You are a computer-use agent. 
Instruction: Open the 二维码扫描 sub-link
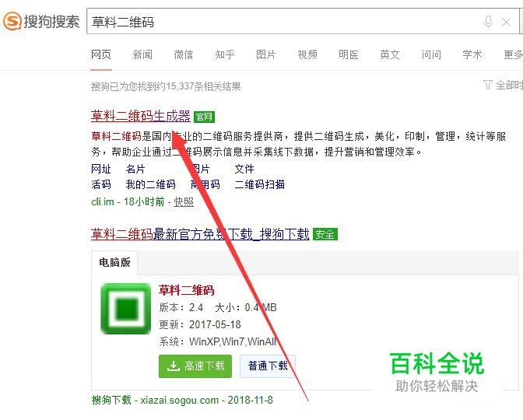click(x=260, y=184)
